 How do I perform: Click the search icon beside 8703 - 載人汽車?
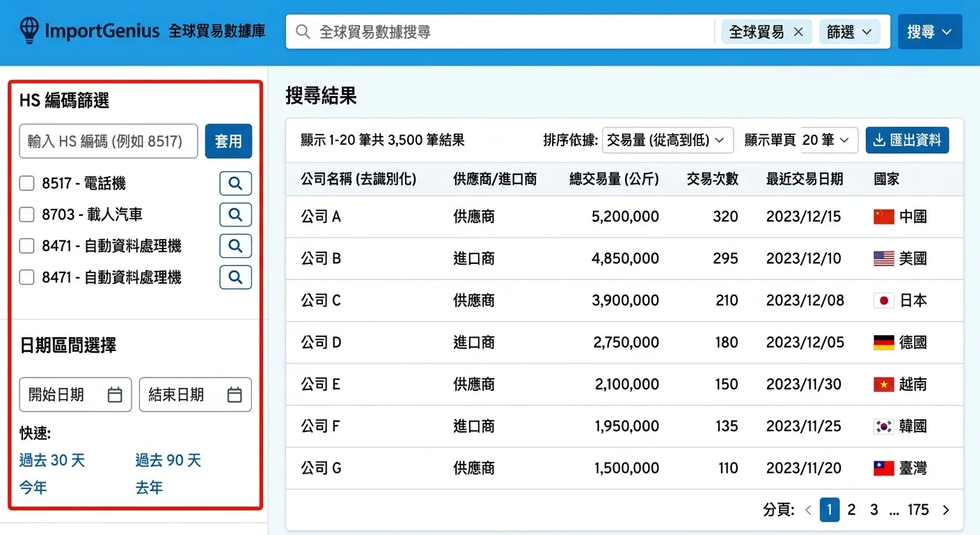point(235,215)
